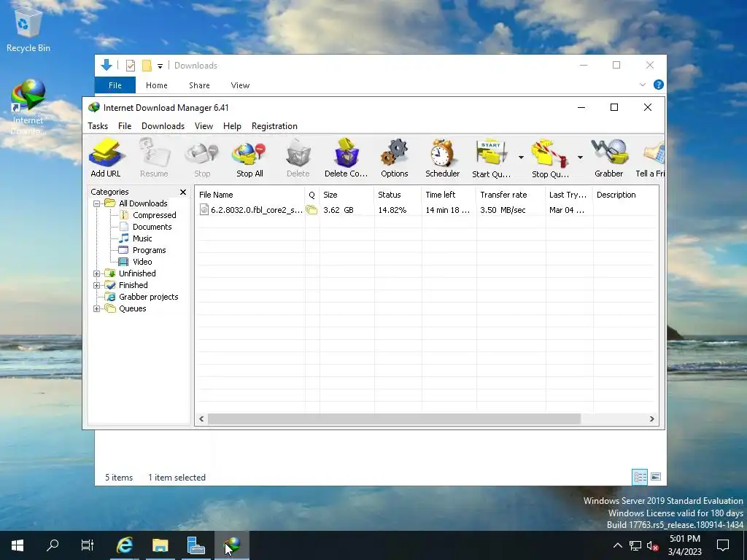Close the Categories panel

click(183, 192)
